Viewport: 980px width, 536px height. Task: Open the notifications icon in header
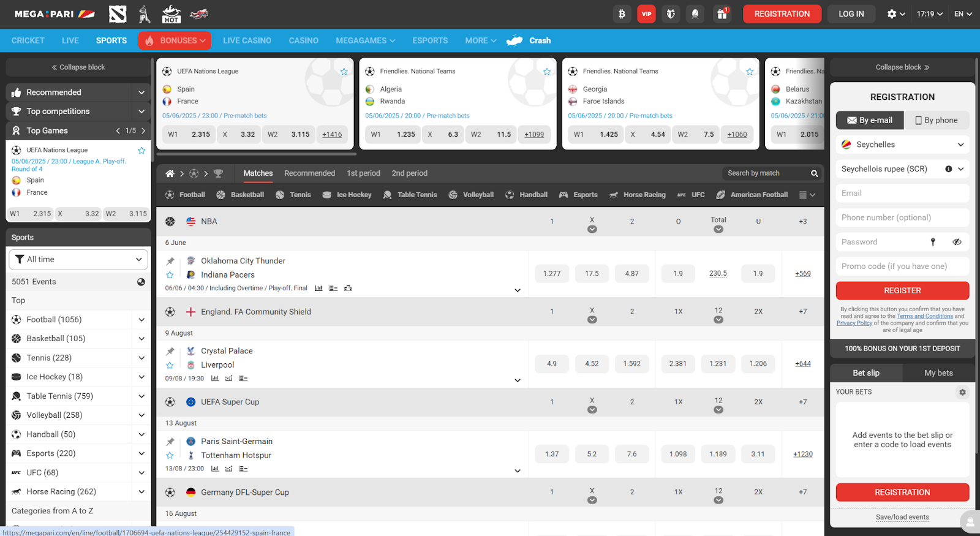click(x=695, y=13)
